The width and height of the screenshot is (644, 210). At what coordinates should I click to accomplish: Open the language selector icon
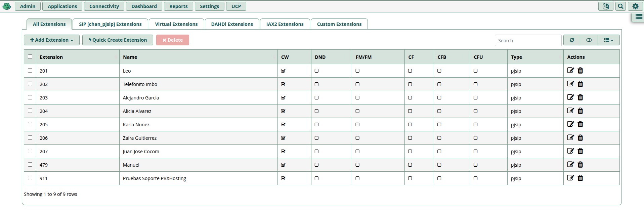click(606, 6)
